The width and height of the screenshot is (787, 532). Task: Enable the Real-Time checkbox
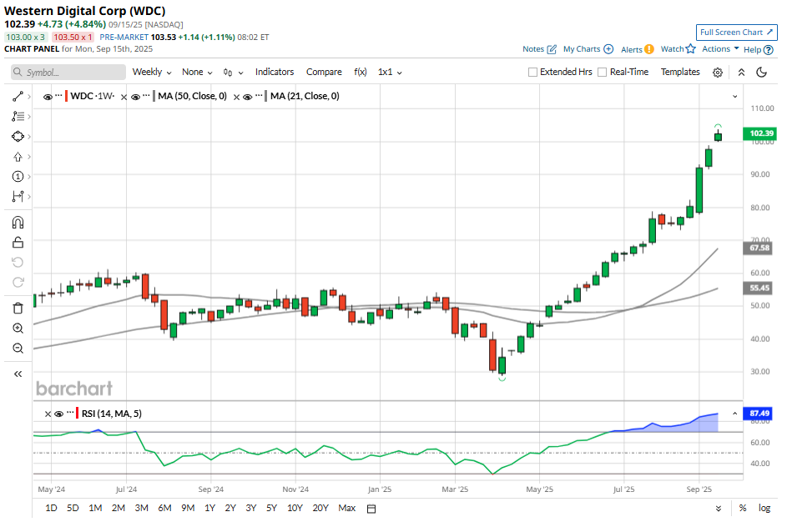[x=603, y=73]
